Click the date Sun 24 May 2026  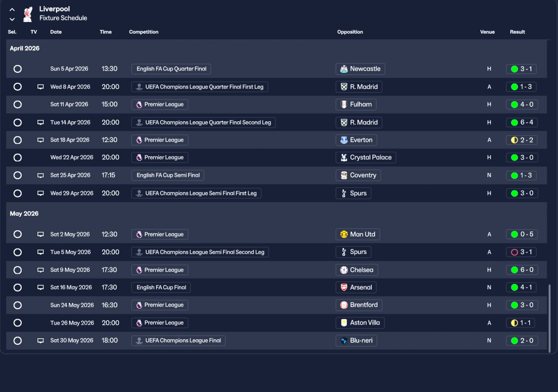click(72, 305)
